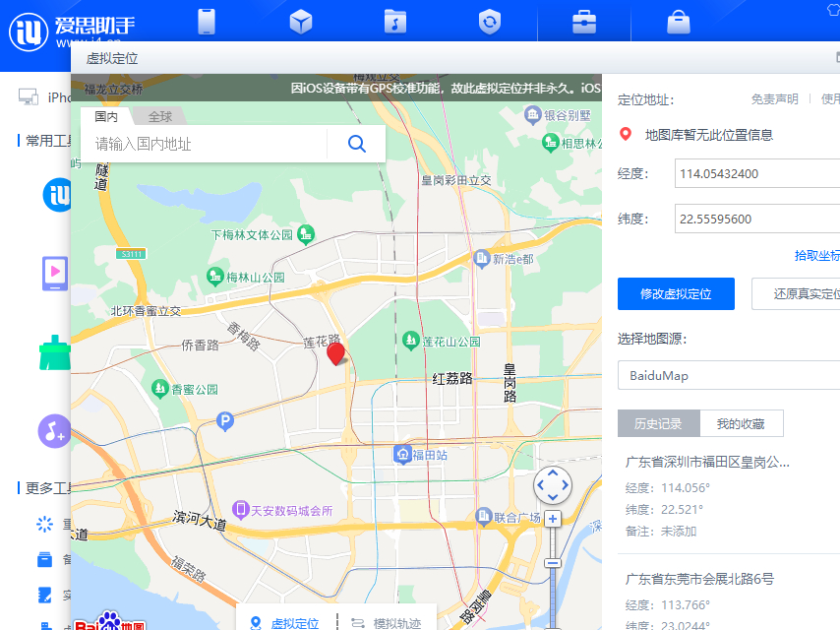
Task: Click the 修改虚拟定位 button
Action: [x=676, y=293]
